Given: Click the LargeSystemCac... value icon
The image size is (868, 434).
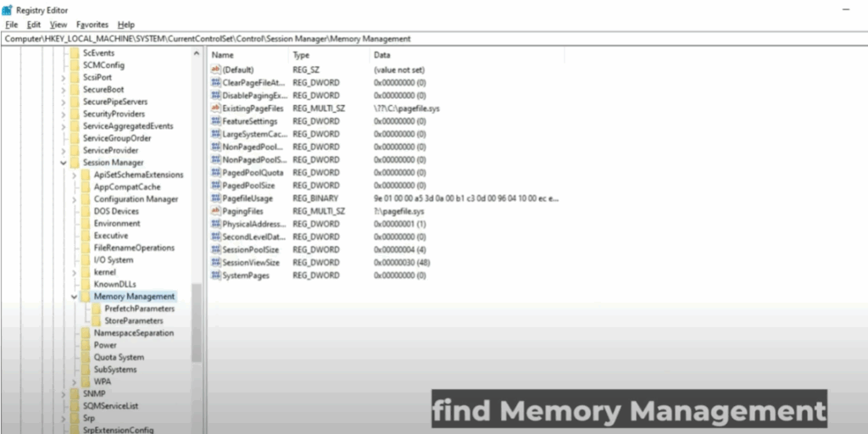Looking at the screenshot, I should pos(216,134).
